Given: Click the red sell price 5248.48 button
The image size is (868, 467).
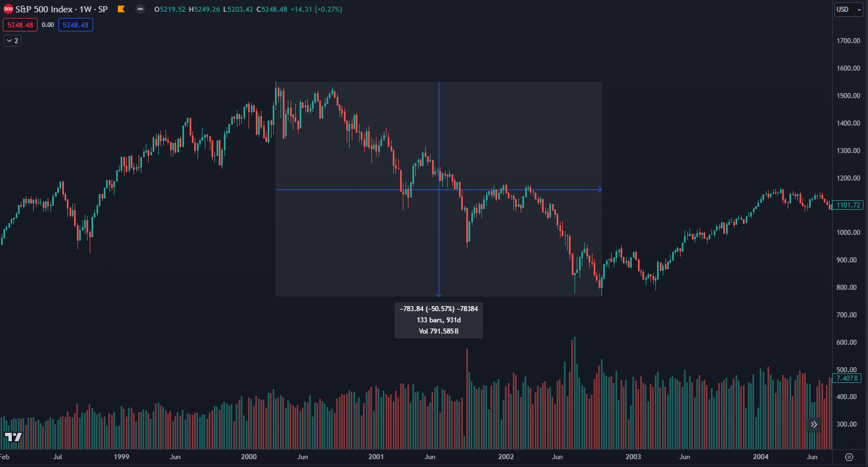Looking at the screenshot, I should tap(20, 25).
